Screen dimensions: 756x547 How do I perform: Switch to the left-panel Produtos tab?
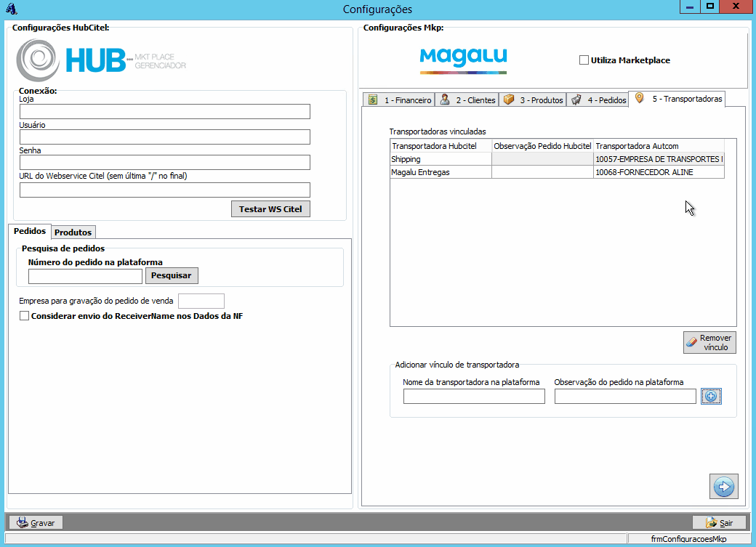(x=73, y=232)
